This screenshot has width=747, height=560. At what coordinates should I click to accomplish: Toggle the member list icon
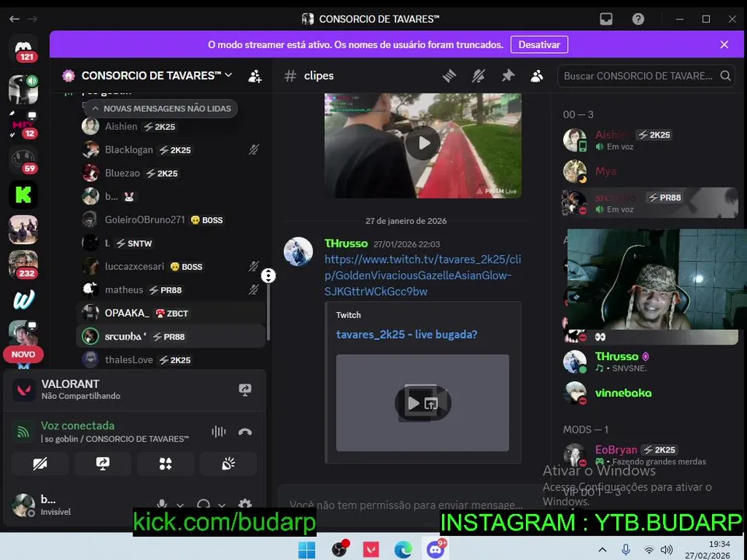537,75
